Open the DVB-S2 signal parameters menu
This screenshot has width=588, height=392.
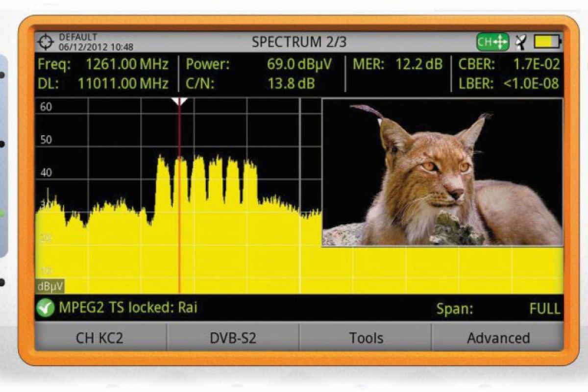tap(233, 338)
